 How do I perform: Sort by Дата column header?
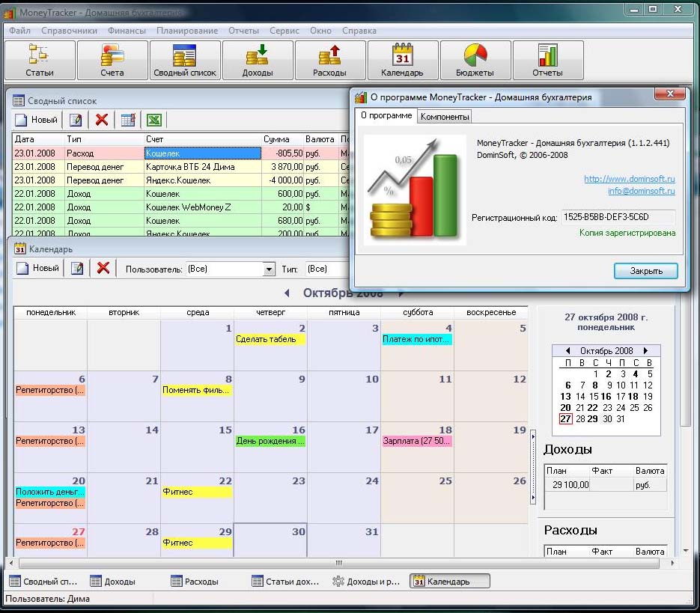point(38,139)
